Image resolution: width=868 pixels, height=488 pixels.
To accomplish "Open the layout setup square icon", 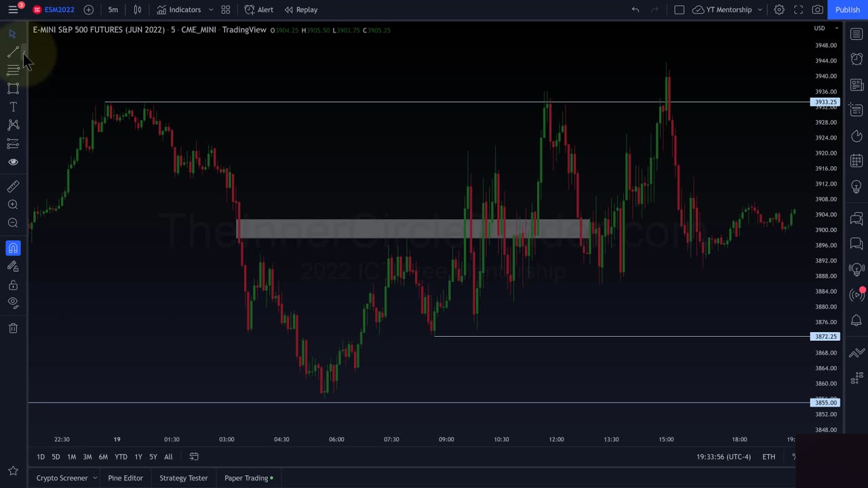I will [679, 9].
